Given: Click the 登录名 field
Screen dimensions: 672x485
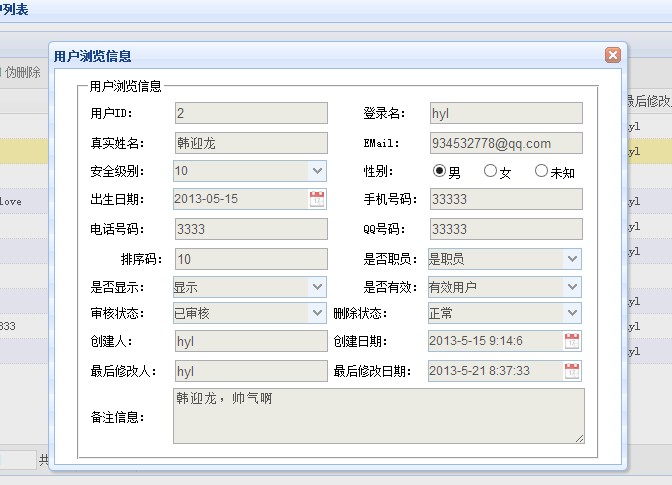Looking at the screenshot, I should [x=506, y=113].
